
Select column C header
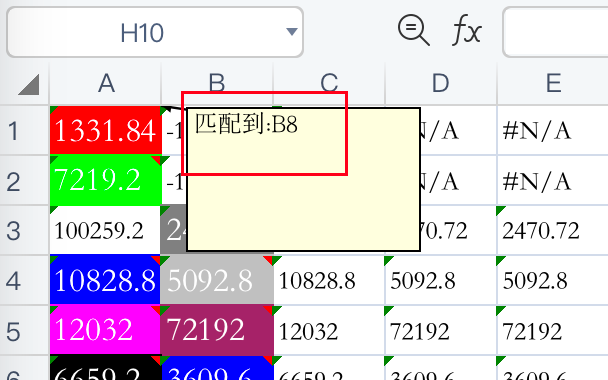pyautogui.click(x=329, y=83)
